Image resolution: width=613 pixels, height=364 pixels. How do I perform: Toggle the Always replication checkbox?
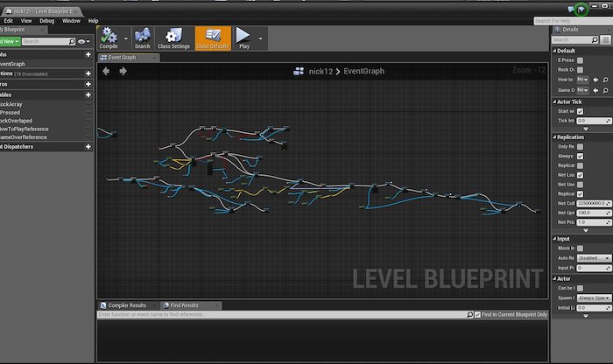(580, 156)
